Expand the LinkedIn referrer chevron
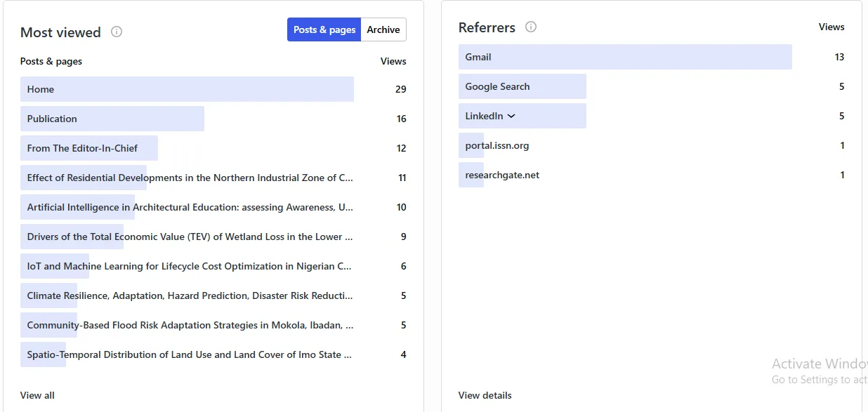 (511, 116)
